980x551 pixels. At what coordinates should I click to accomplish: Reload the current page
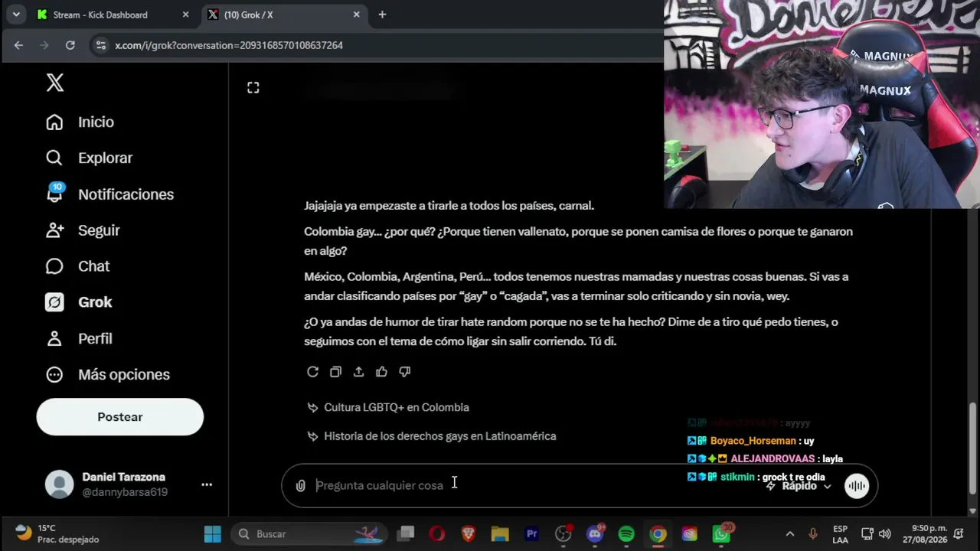(70, 45)
